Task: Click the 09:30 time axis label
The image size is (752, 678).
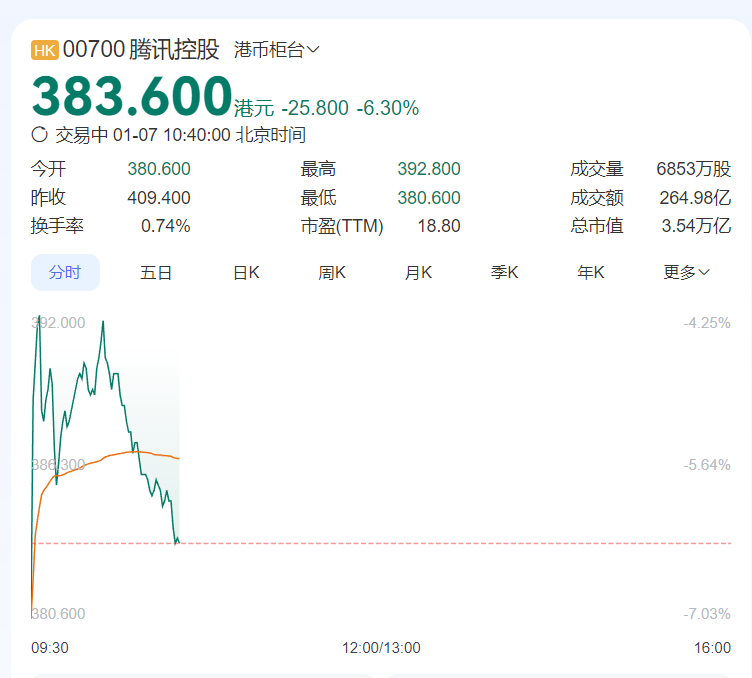Action: tap(50, 648)
